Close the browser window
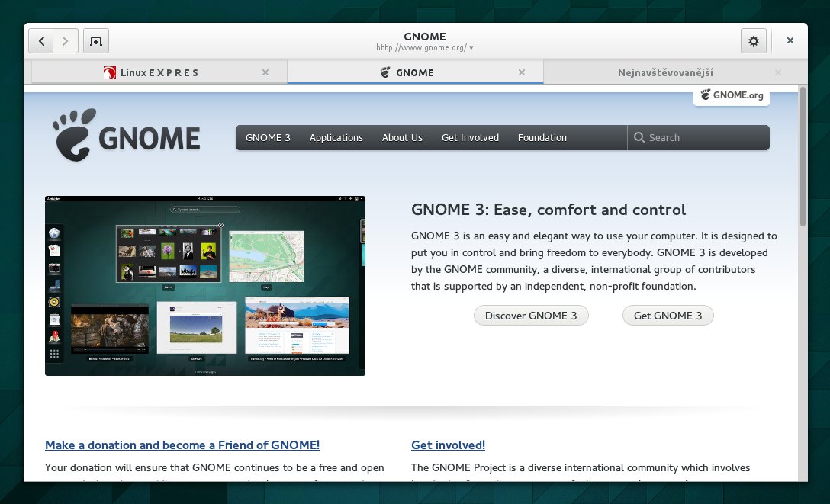 (790, 40)
